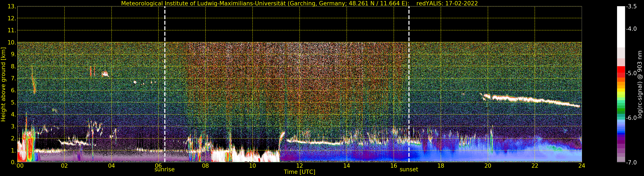
Task: Click the x-axis tick label '08'
Action: 205,166
